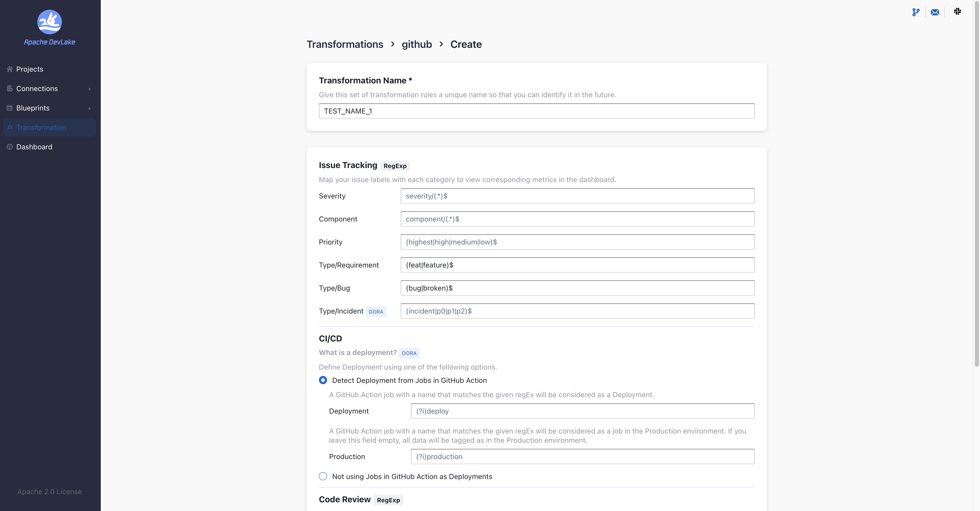980x511 pixels.
Task: Click Transformations breadcrumb link
Action: (x=345, y=44)
